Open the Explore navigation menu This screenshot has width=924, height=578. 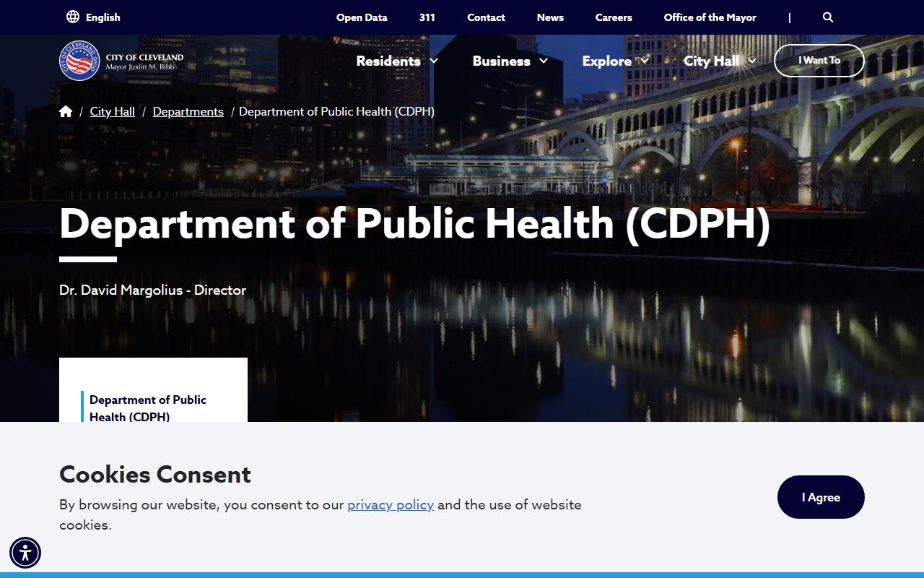tap(607, 61)
